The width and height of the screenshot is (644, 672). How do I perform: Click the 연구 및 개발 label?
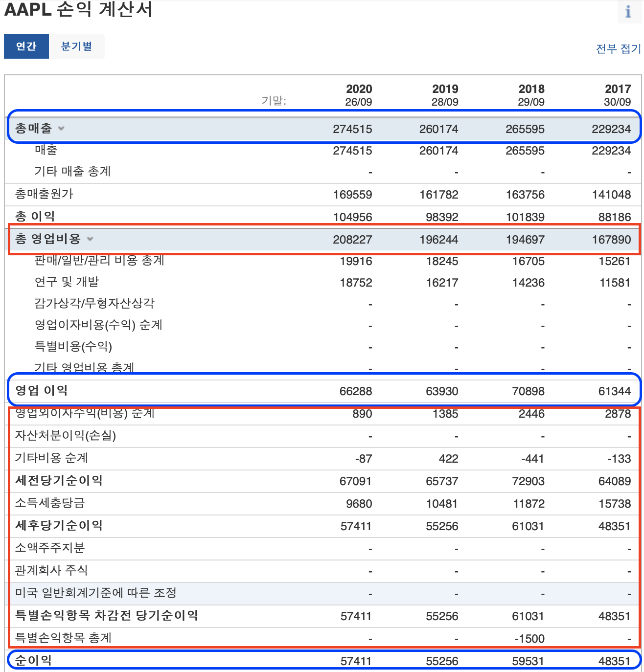click(67, 282)
